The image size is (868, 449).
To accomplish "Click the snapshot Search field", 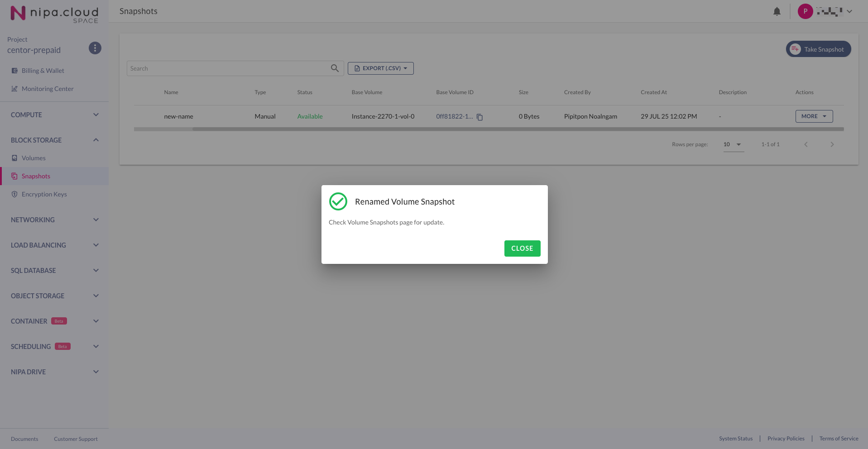I will click(229, 68).
